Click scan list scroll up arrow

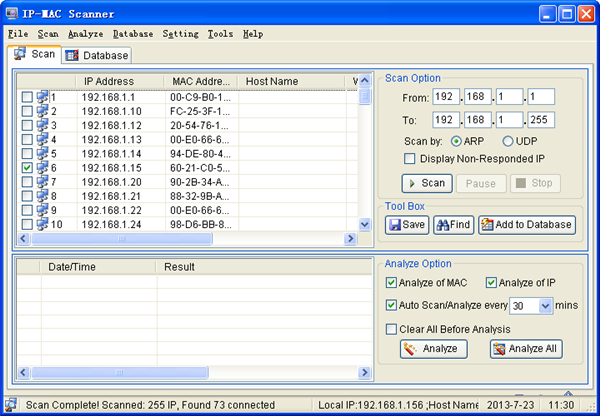tap(365, 80)
